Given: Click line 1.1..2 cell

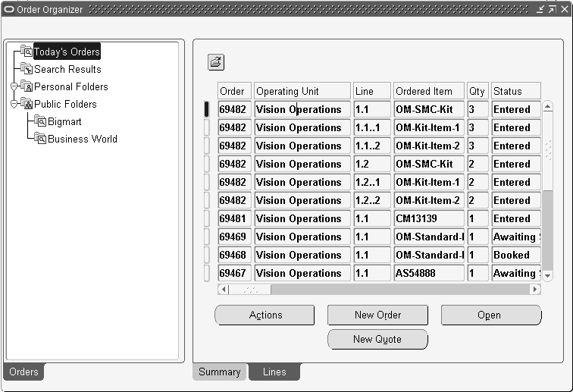Looking at the screenshot, I should pyautogui.click(x=372, y=146).
